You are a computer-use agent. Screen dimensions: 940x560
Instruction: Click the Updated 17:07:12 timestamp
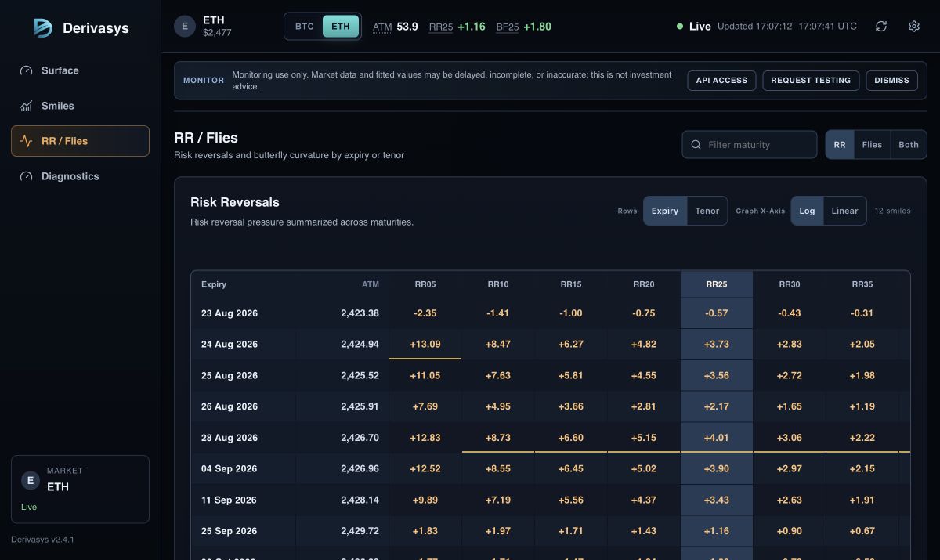pyautogui.click(x=755, y=27)
